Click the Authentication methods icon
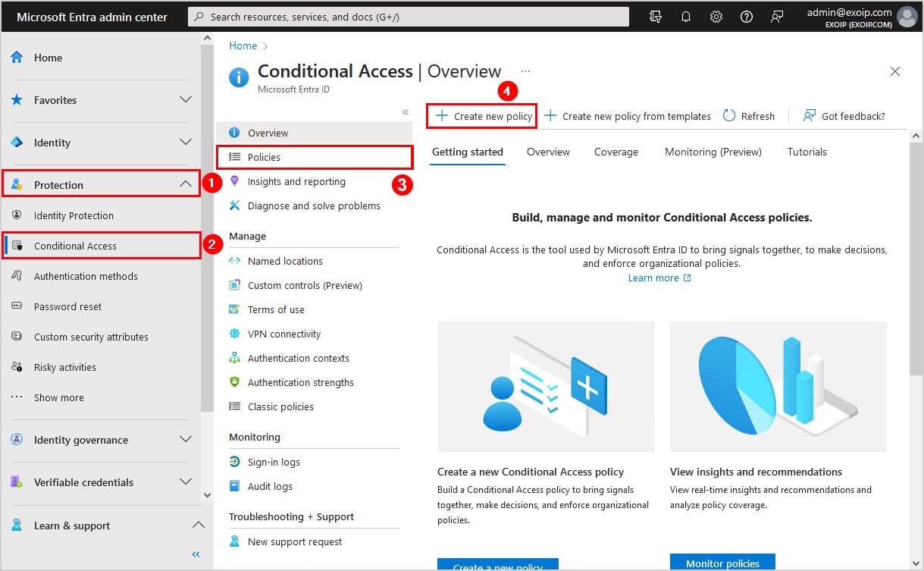 (17, 276)
